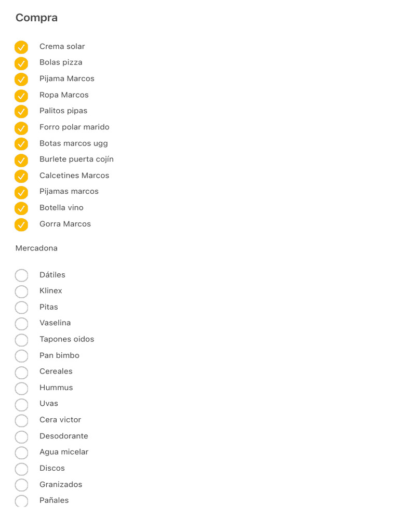The width and height of the screenshot is (399, 532).
Task: Tick the Vaselina checkbox
Action: [x=21, y=324]
